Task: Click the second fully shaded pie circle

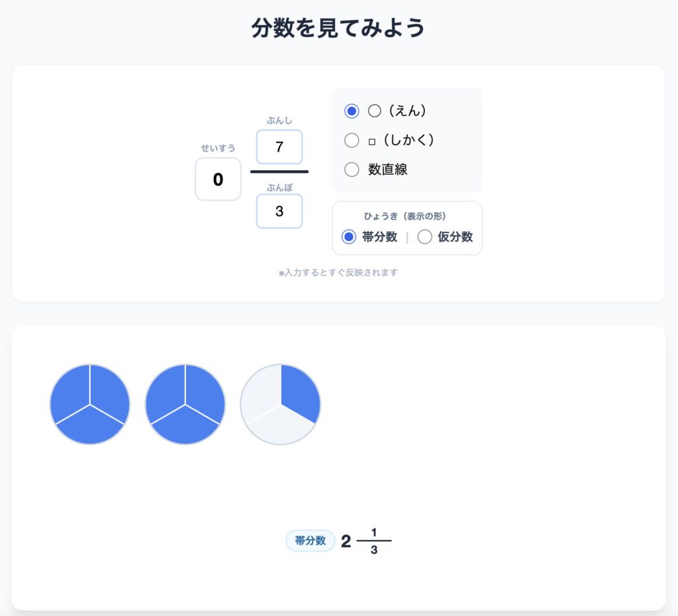Action: point(185,404)
